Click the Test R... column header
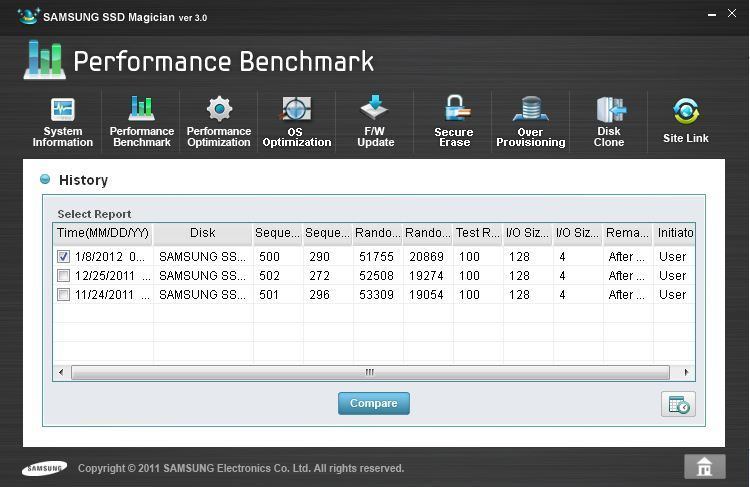 (x=477, y=233)
